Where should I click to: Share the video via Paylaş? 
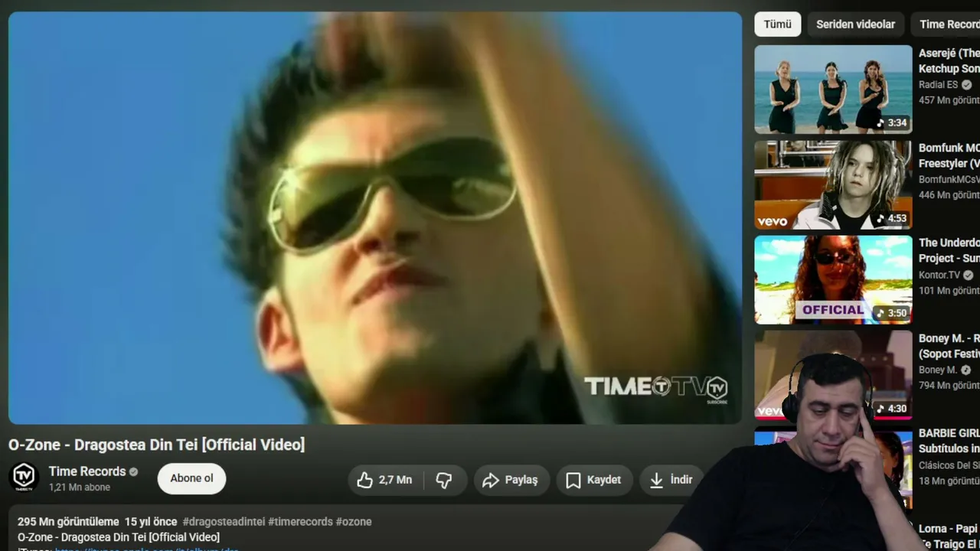(x=511, y=480)
